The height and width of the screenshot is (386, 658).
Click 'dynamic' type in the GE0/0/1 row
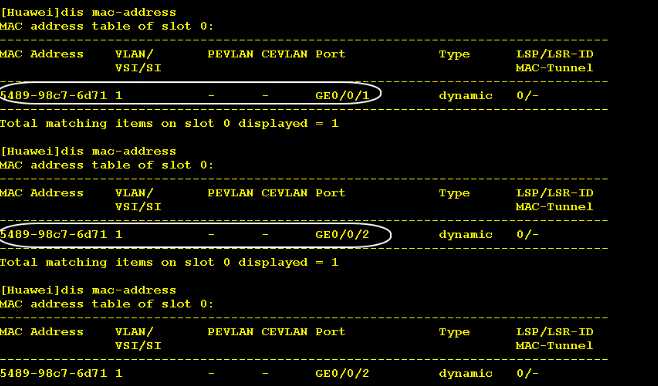(465, 96)
